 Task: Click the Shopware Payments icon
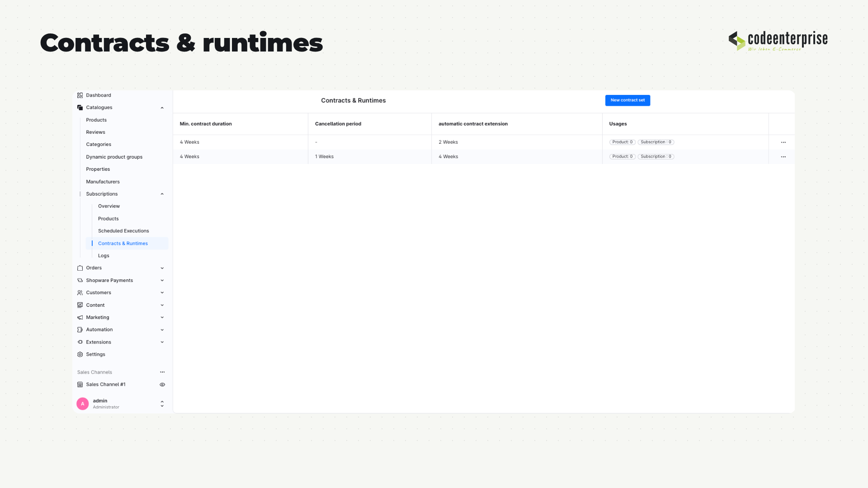coord(80,280)
